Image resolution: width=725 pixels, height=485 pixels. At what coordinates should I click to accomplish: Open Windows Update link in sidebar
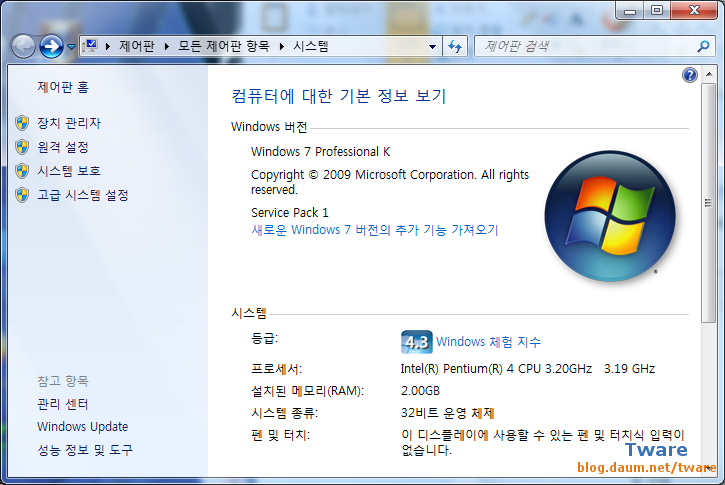(x=83, y=426)
